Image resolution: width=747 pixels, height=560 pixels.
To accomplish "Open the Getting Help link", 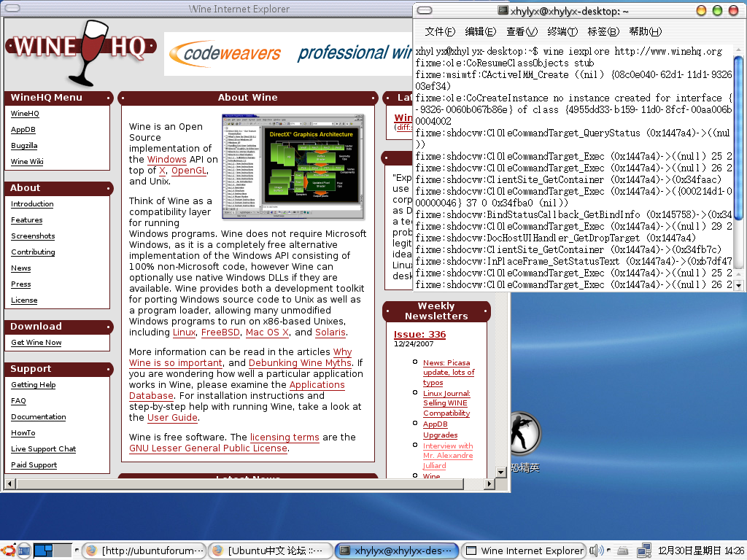I will coord(33,385).
